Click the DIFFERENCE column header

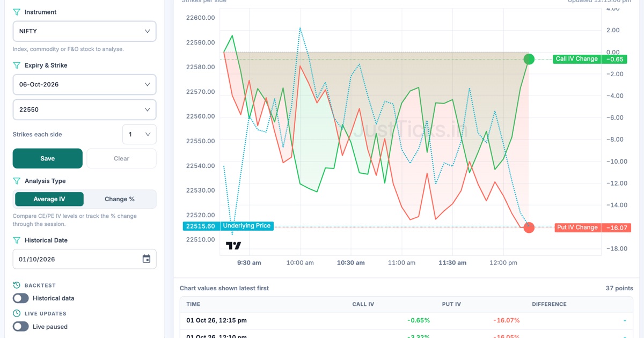pyautogui.click(x=549, y=304)
